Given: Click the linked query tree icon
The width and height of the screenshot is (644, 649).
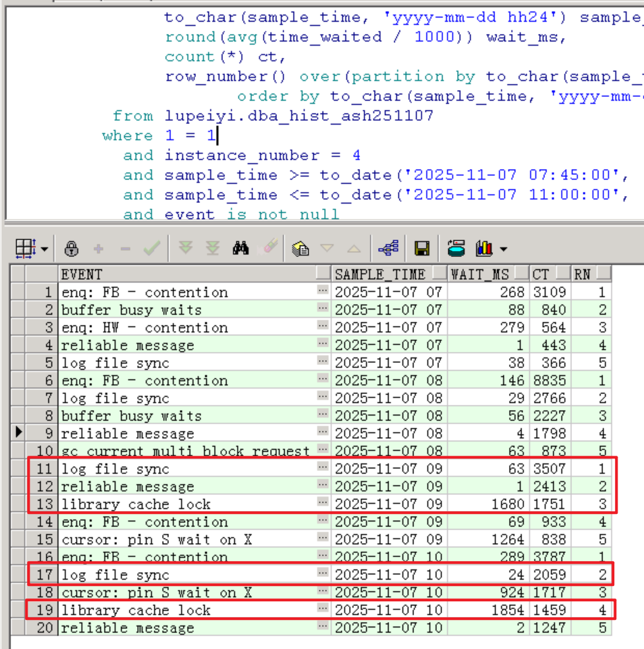Looking at the screenshot, I should point(388,248).
